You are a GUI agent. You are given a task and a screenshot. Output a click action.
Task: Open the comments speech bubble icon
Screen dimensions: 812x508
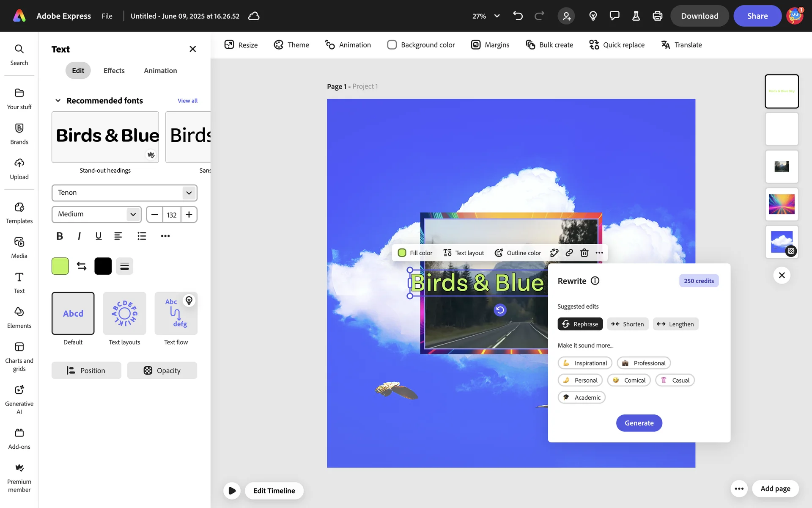(x=614, y=16)
